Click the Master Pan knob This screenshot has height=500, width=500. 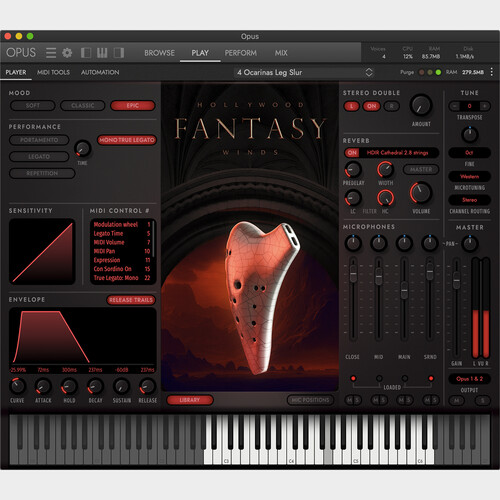click(470, 244)
